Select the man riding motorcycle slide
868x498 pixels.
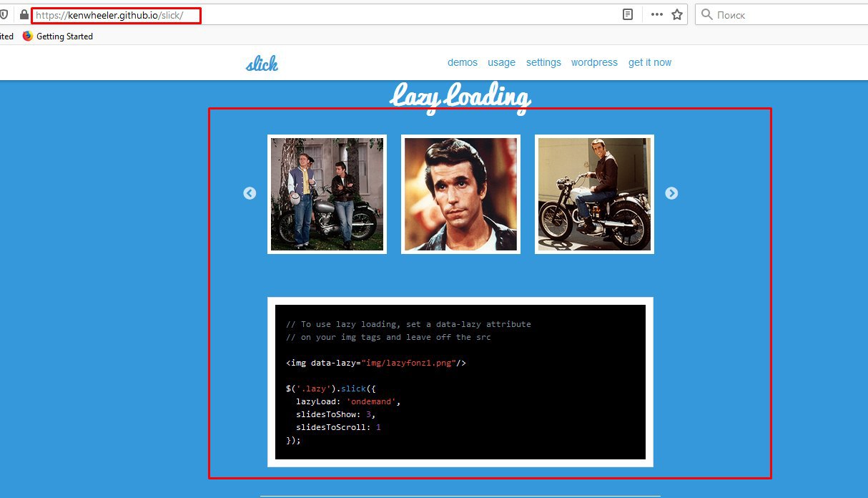pyautogui.click(x=594, y=194)
